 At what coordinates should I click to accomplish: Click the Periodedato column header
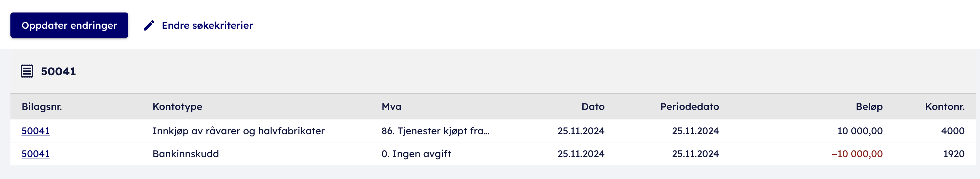(x=689, y=106)
